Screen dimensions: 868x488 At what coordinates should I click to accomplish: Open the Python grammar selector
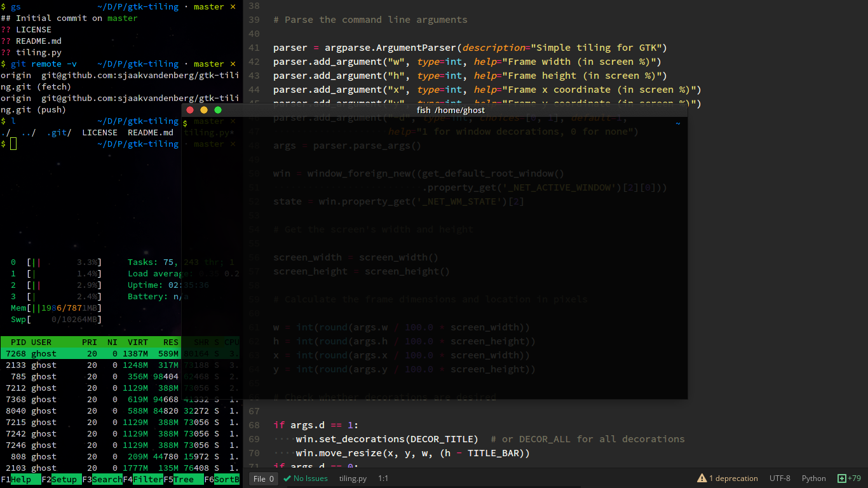tap(813, 478)
